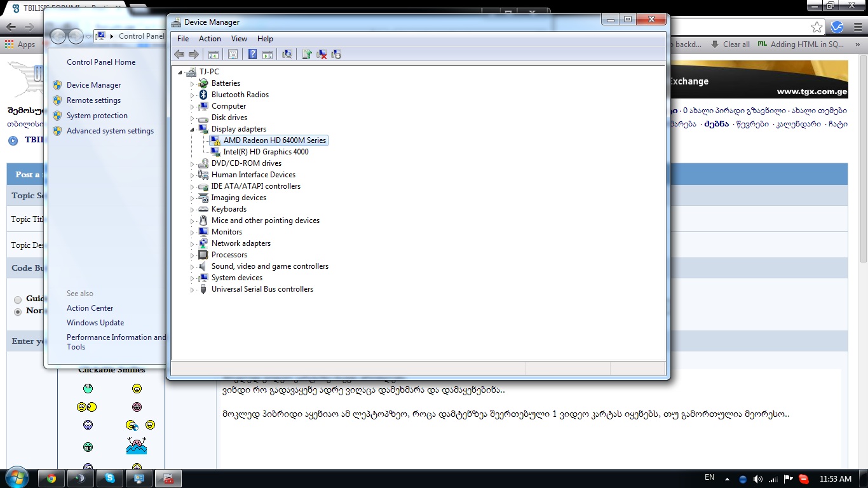Bookmark page with the star icon
This screenshot has height=488, width=868.
817,27
